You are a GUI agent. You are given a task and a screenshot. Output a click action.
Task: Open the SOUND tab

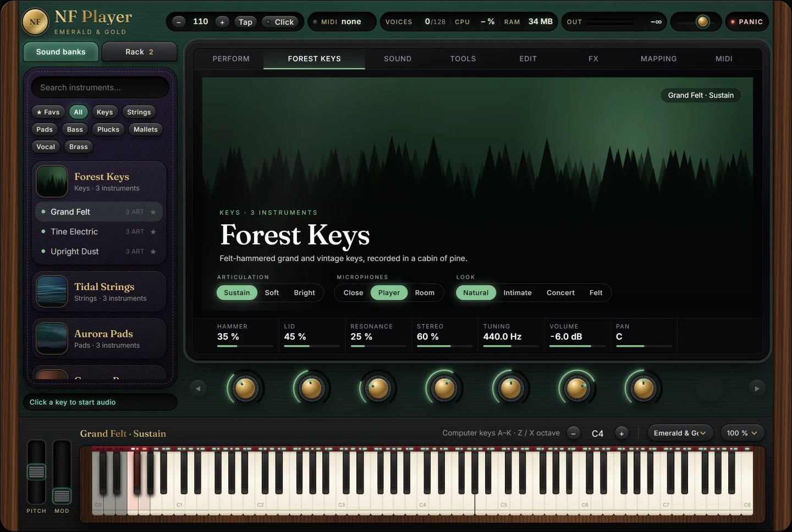[398, 59]
